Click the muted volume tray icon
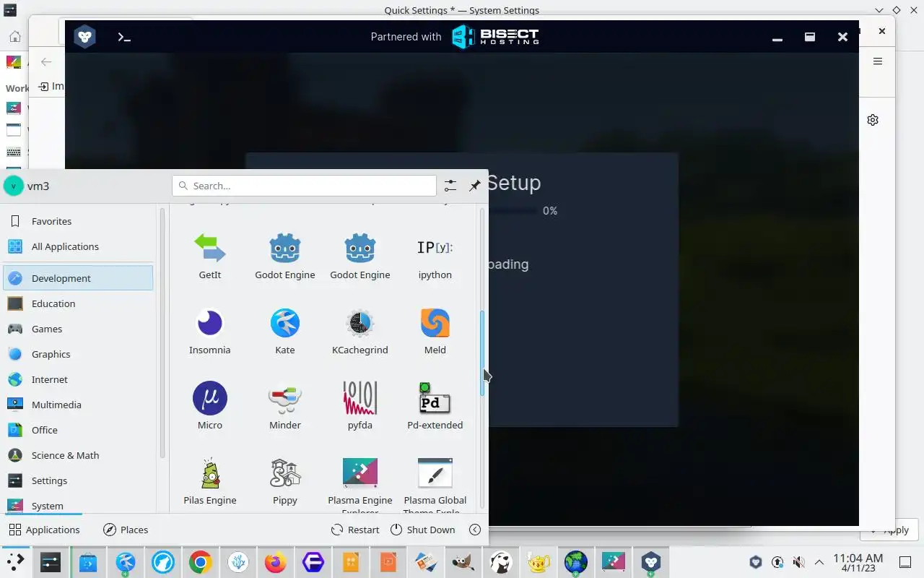This screenshot has width=924, height=578. pos(798,562)
